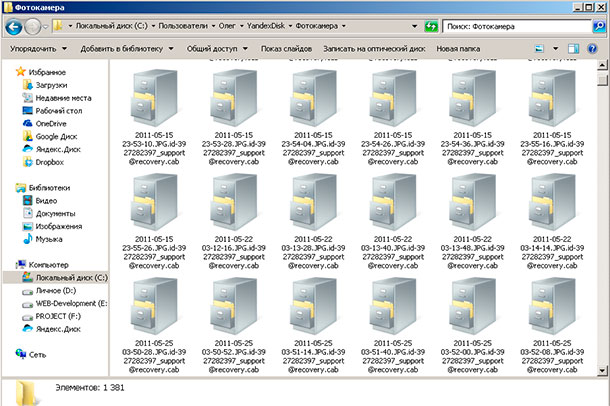Click 'YandexDisk' breadcrumb in address path
Viewport: 610px width, 406px height.
[x=266, y=26]
